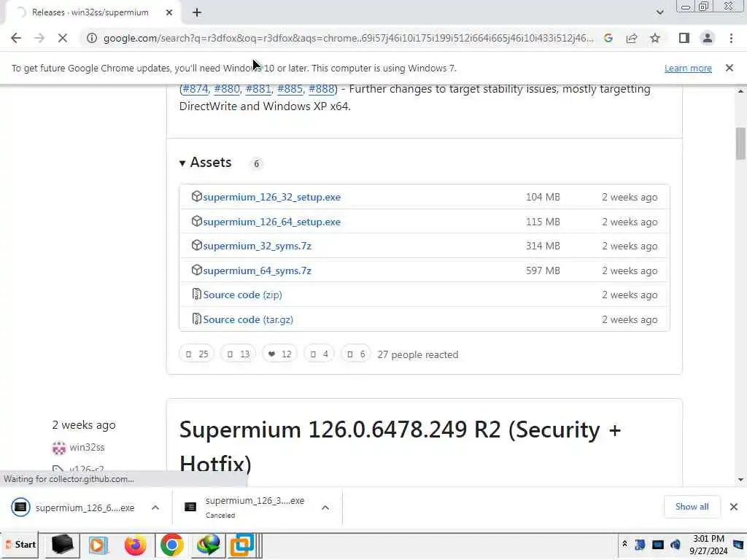Open the black app icon next to Start

(62, 544)
